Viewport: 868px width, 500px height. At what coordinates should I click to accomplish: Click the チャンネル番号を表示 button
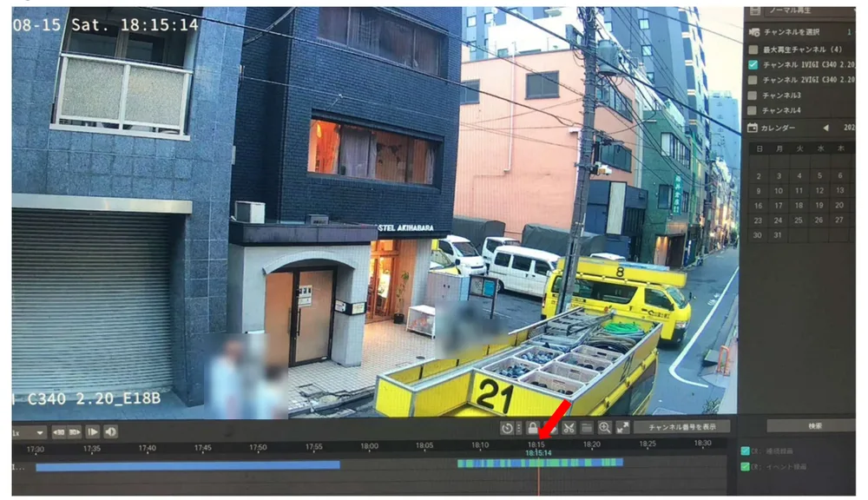(682, 427)
